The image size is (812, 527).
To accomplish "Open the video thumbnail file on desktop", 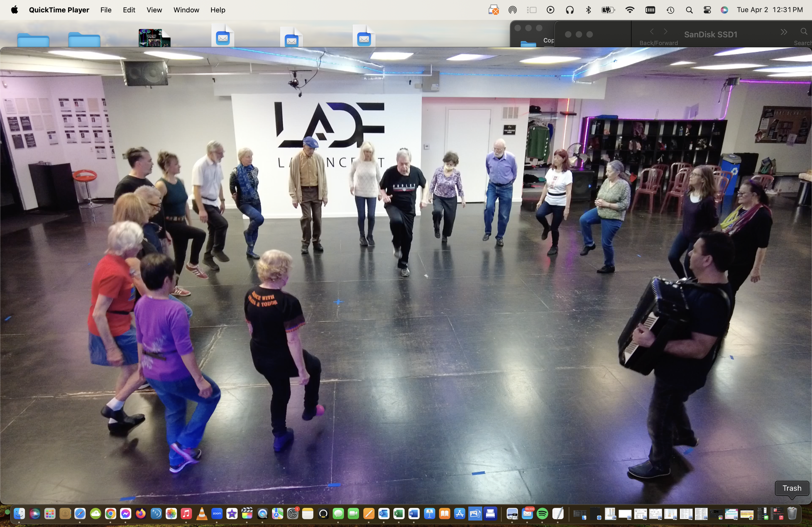I will 154,38.
